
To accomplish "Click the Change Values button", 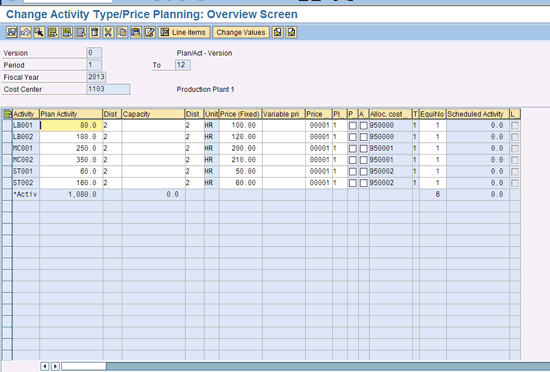I will pyautogui.click(x=241, y=32).
